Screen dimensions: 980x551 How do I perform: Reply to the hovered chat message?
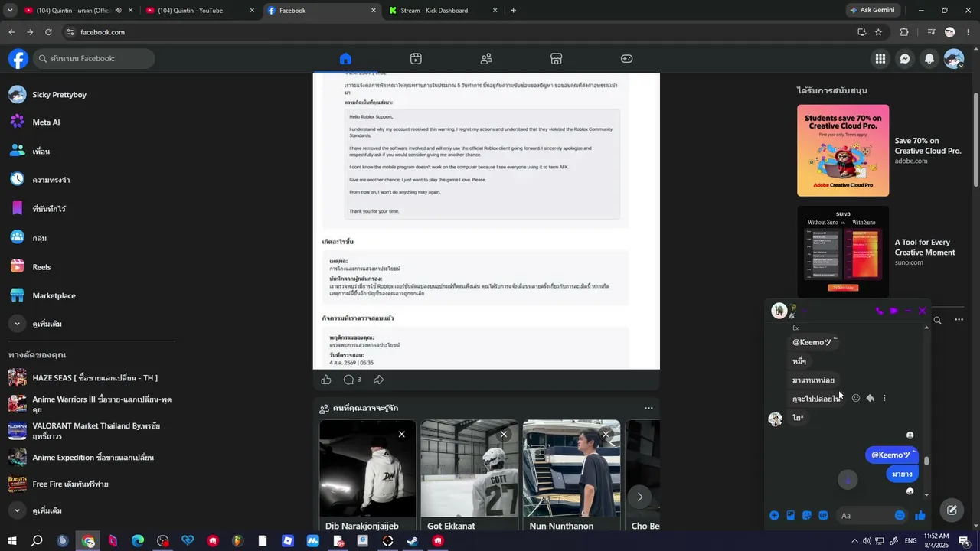click(871, 398)
